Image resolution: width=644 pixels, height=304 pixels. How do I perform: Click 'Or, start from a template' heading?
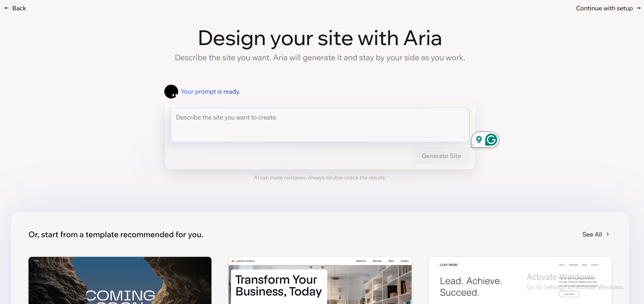coord(116,234)
